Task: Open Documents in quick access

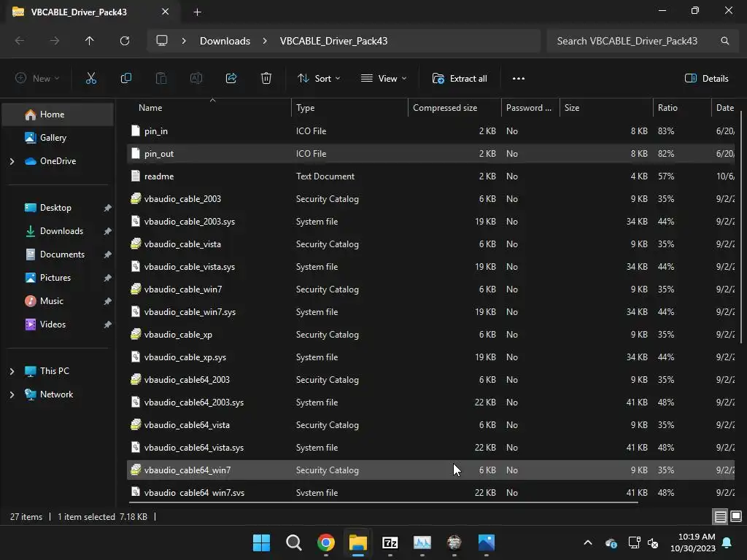Action: point(58,254)
